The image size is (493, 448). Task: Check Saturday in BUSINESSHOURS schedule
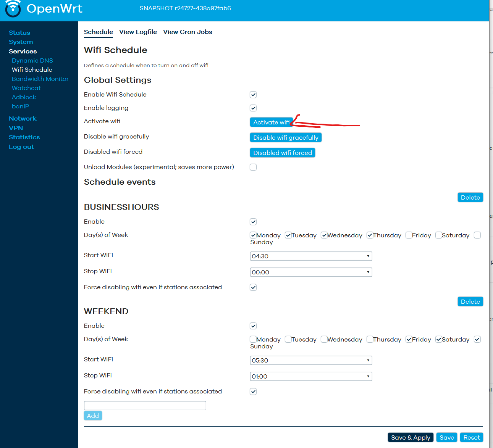[439, 235]
